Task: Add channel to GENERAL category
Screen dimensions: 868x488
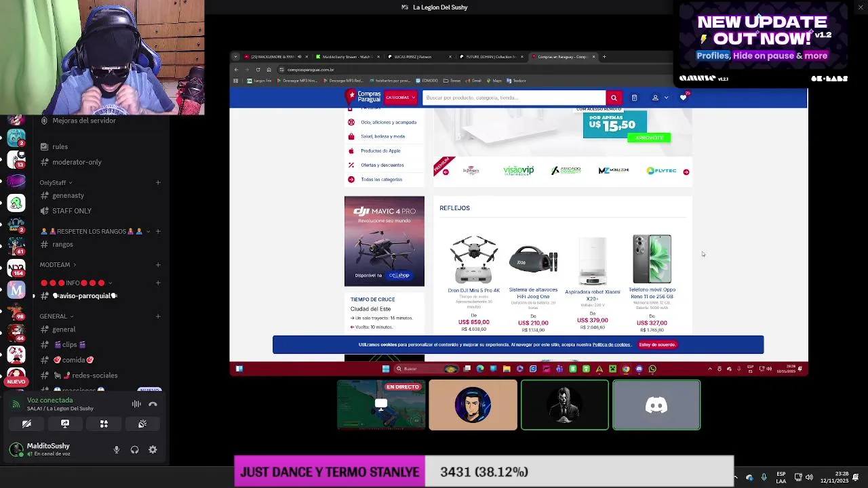Action: [158, 317]
